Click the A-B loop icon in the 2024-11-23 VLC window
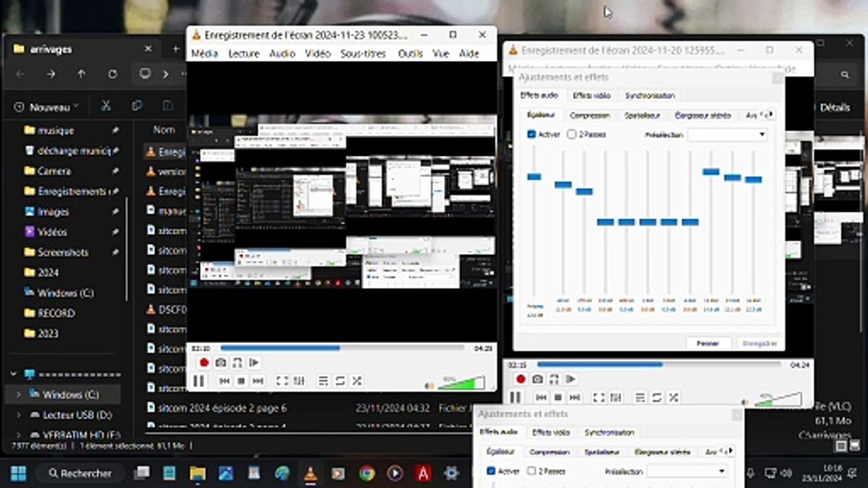Viewport: 868px width, 488px height. (237, 363)
